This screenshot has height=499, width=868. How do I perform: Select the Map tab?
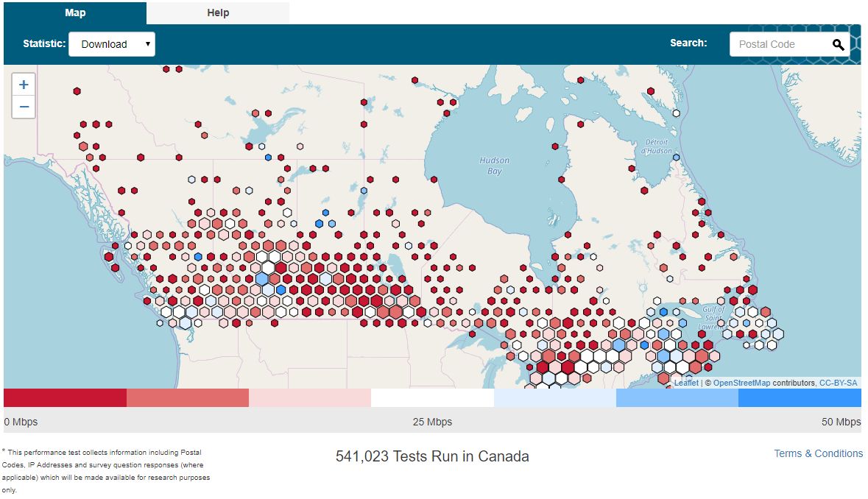(x=75, y=13)
